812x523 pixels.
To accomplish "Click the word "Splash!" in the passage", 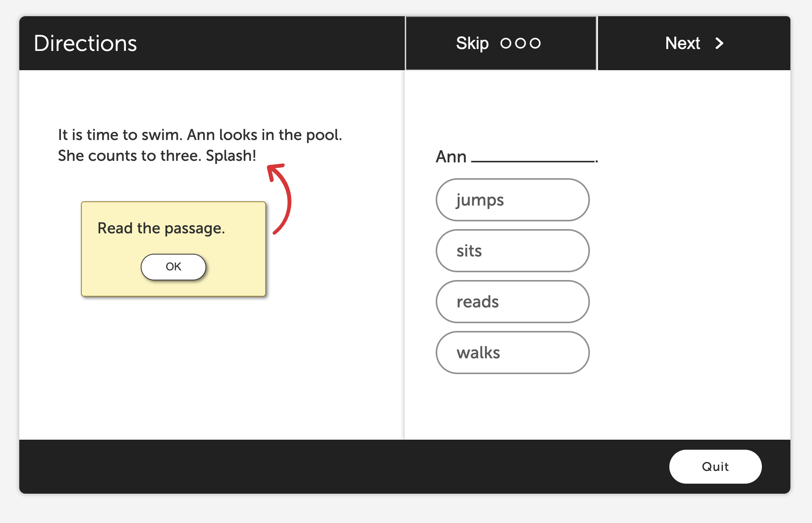I will click(231, 155).
